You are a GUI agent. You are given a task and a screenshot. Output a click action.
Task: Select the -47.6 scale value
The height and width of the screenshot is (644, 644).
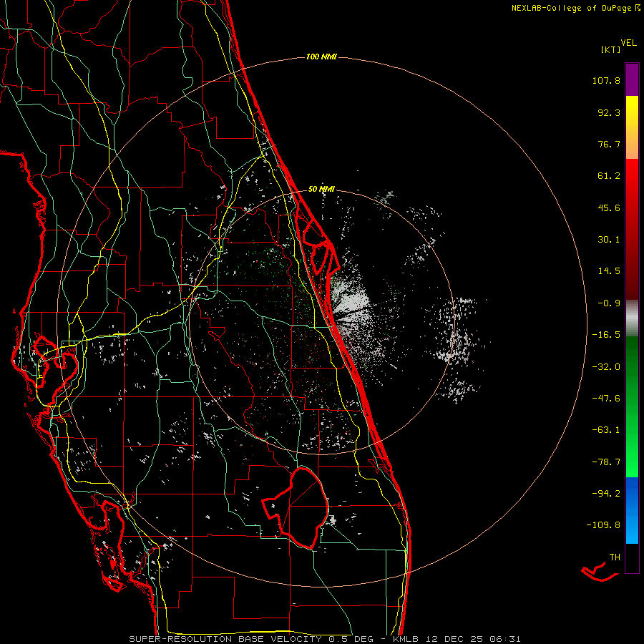click(606, 399)
